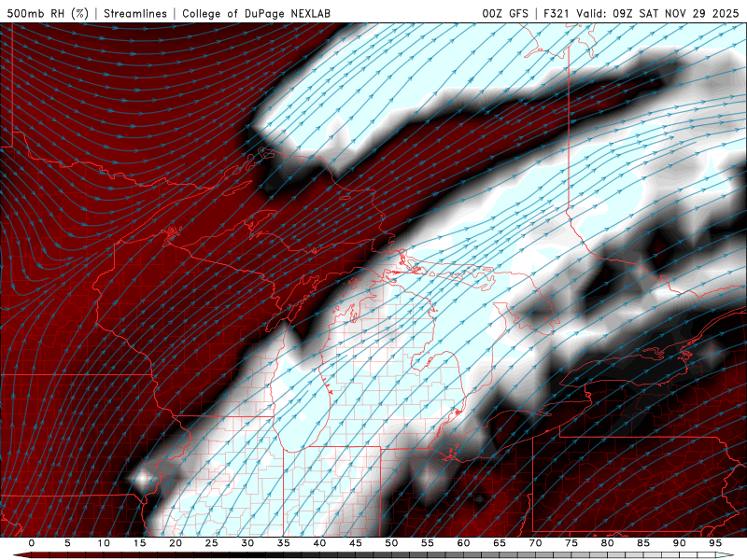Click the "40" colorbar tick label
Image resolution: width=747 pixels, height=560 pixels.
(x=319, y=543)
